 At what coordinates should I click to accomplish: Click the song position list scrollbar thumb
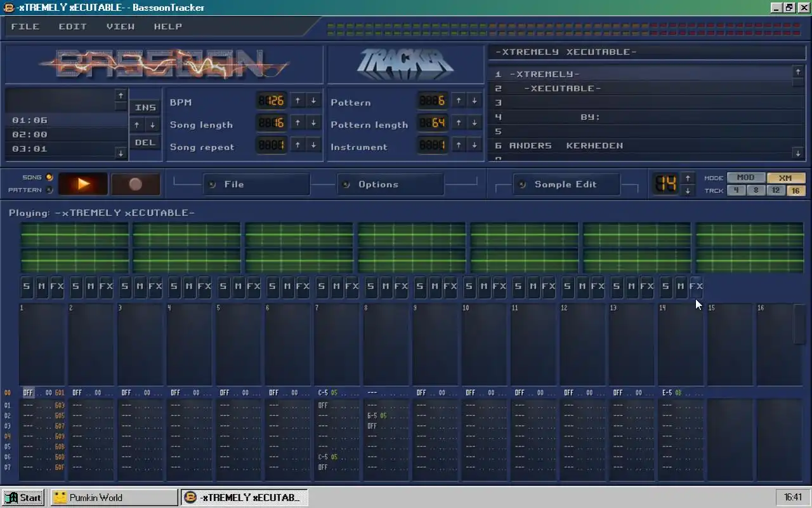[121, 105]
